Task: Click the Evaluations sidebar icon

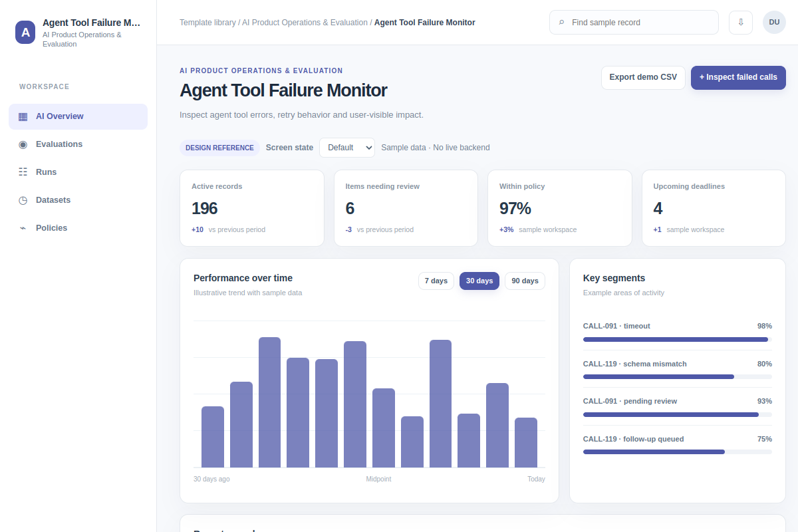Action: [23, 144]
